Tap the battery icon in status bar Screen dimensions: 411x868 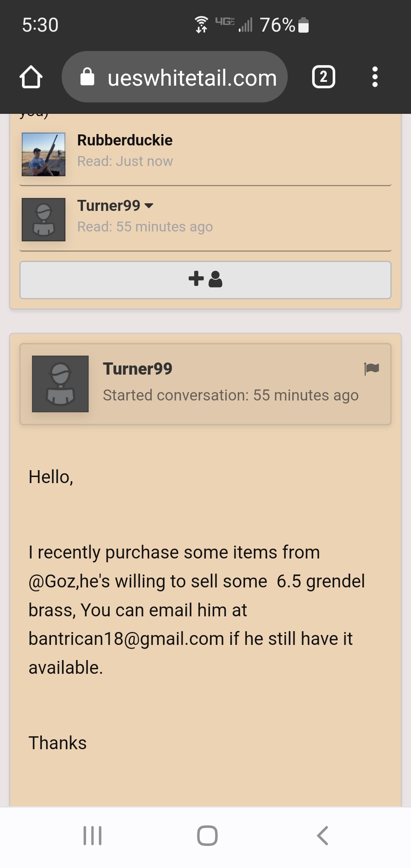coord(303,25)
